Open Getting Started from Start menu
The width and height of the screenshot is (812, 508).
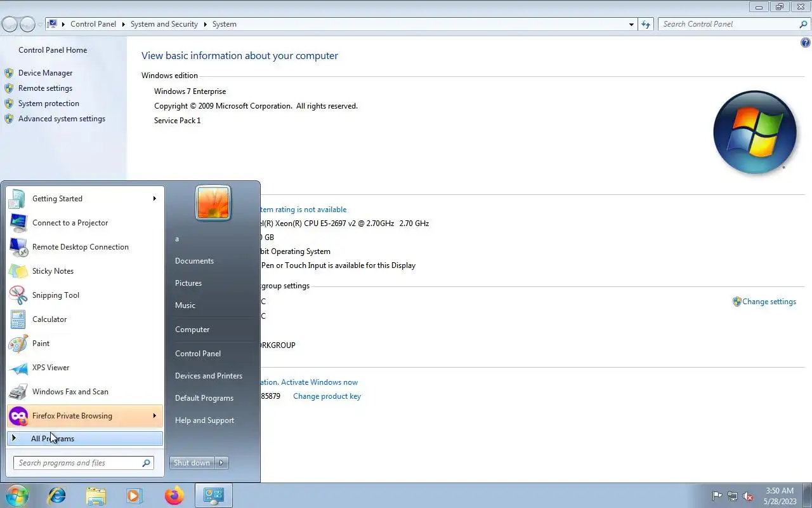click(x=85, y=199)
